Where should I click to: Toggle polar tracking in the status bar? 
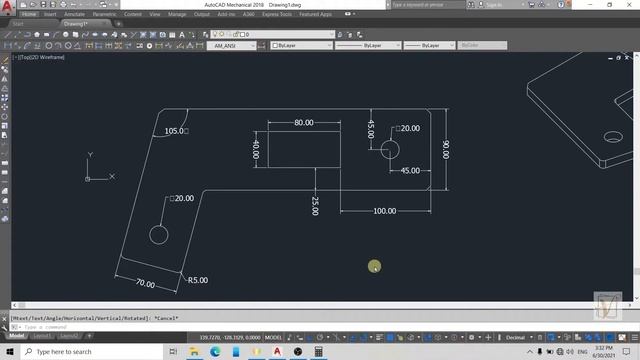click(x=320, y=338)
